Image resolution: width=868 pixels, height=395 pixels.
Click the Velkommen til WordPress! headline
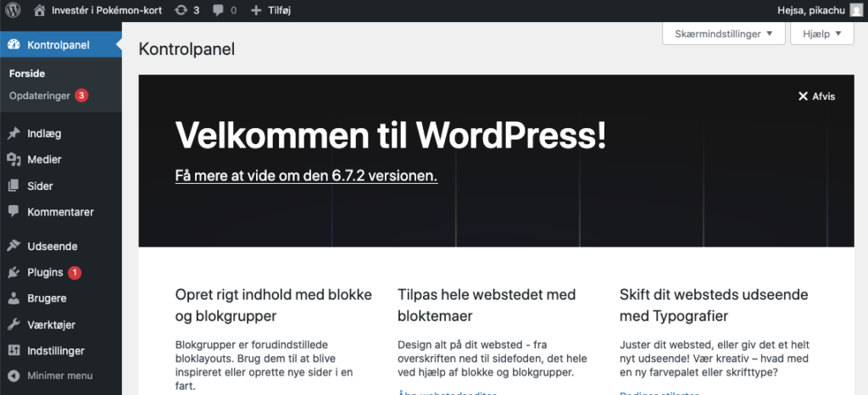coord(391,136)
